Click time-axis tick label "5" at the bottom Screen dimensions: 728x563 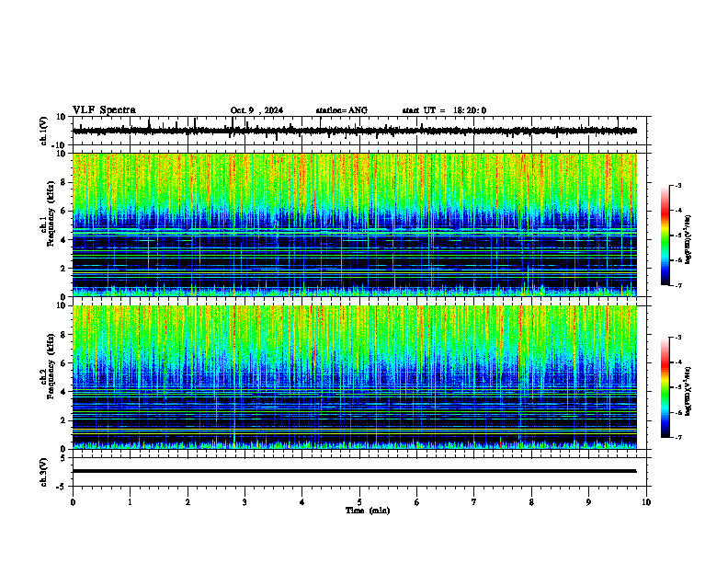(x=359, y=502)
